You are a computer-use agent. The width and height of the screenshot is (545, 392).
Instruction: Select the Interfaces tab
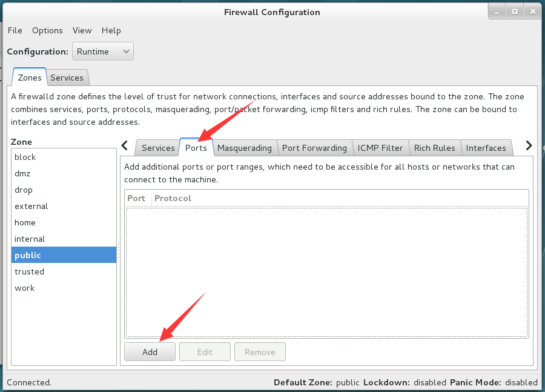click(x=486, y=148)
